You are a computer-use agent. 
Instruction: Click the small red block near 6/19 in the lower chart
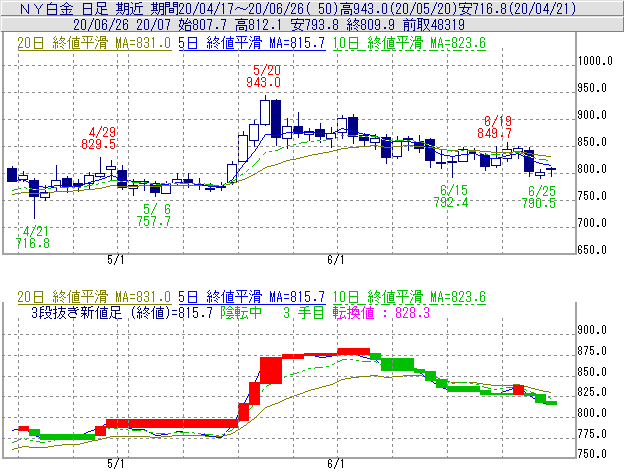(x=519, y=389)
